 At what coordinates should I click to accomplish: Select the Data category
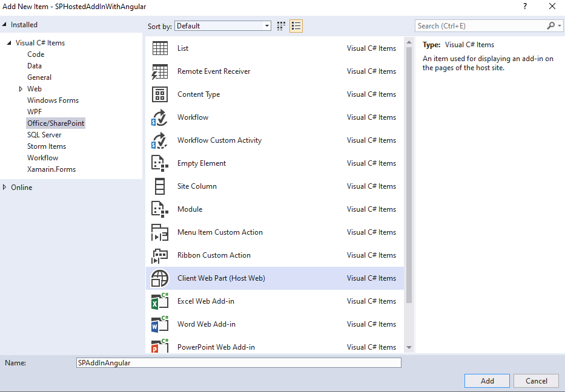point(35,66)
